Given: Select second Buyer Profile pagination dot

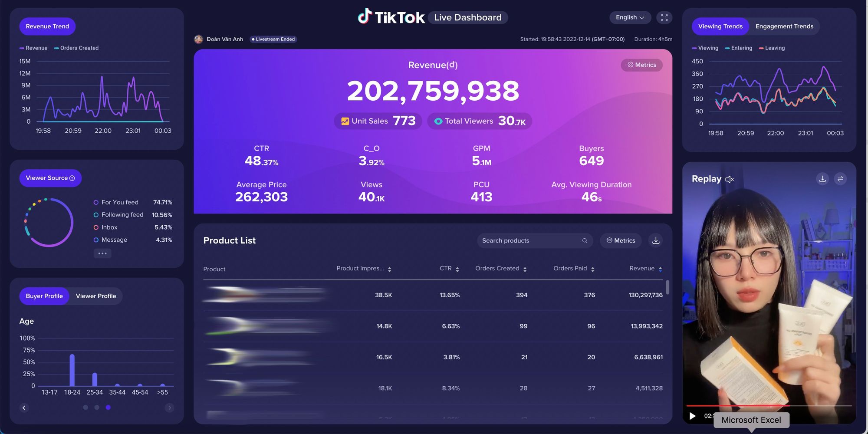Looking at the screenshot, I should tap(97, 408).
